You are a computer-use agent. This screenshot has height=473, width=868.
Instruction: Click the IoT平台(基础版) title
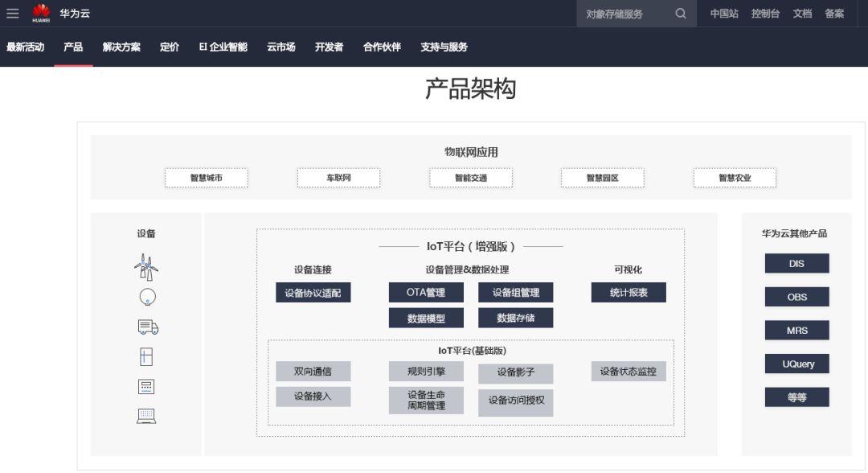pos(473,351)
